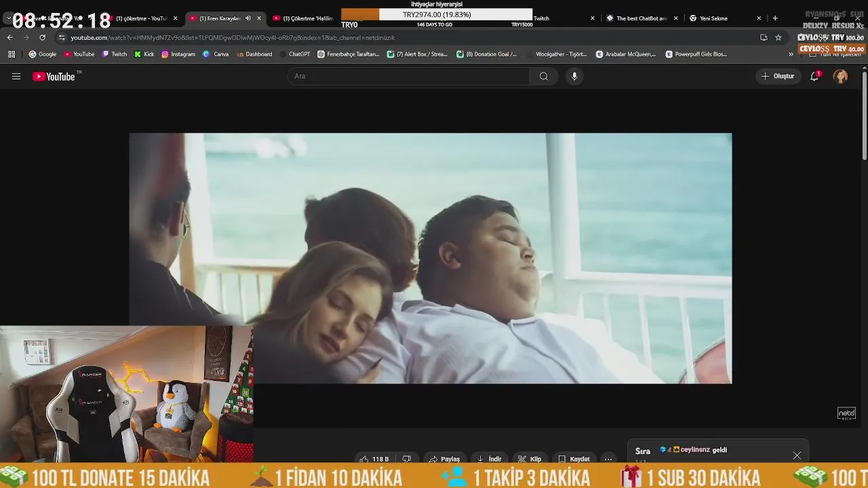Screen dimensions: 868x488
Task: Click the YouTube search magnifier button
Action: pos(543,77)
